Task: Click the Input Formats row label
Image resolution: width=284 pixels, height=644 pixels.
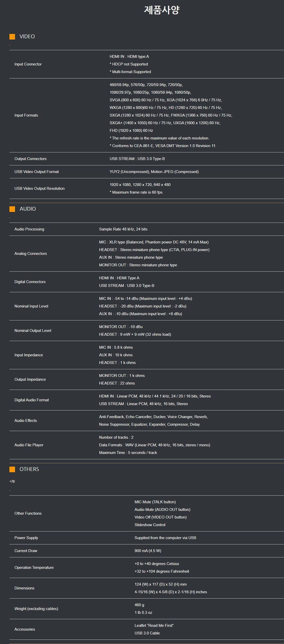Action: pos(26,115)
